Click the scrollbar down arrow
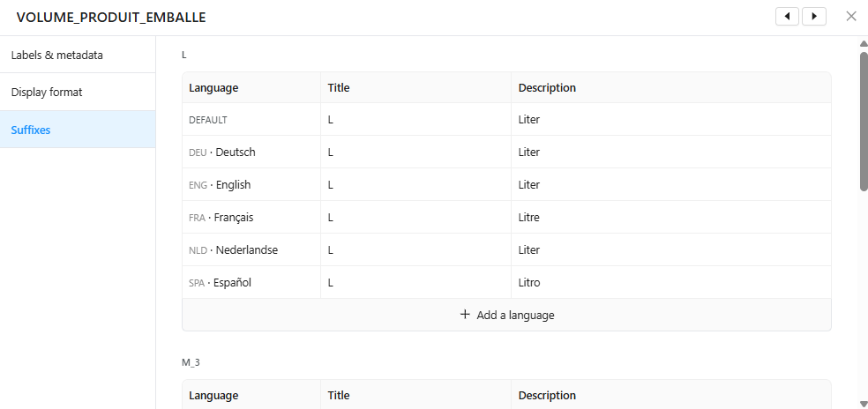This screenshot has width=868, height=409. coord(863,403)
